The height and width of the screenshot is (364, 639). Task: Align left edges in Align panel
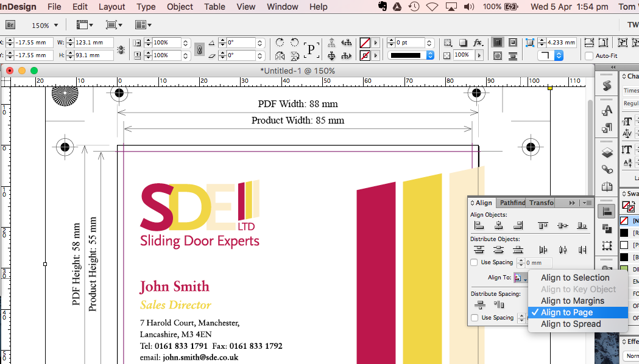(x=479, y=225)
